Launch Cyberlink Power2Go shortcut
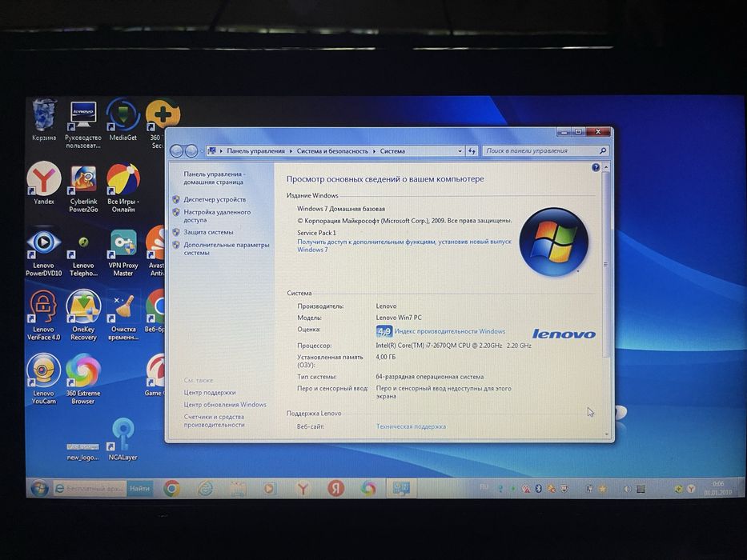 click(x=83, y=188)
